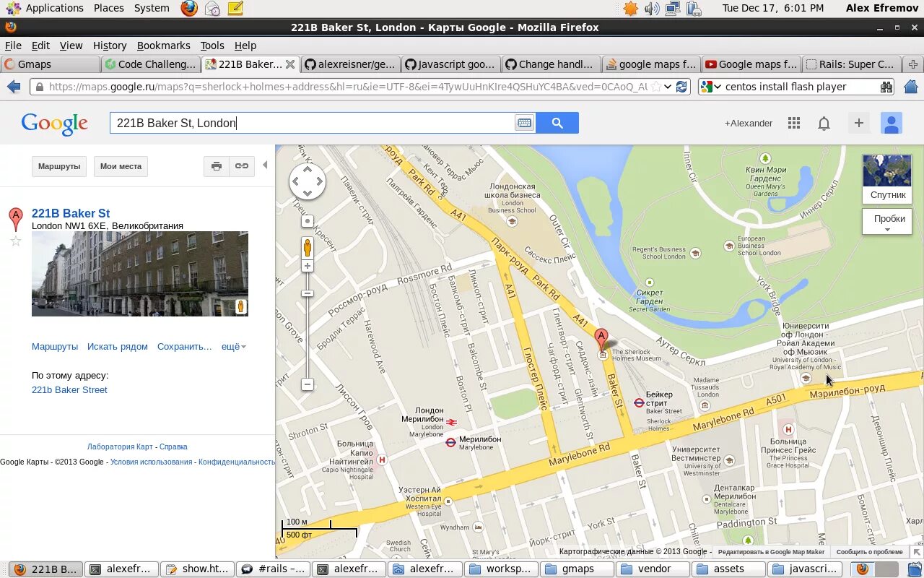The width and height of the screenshot is (924, 578).
Task: Switch to the Code Challeng... tab
Action: coord(151,64)
